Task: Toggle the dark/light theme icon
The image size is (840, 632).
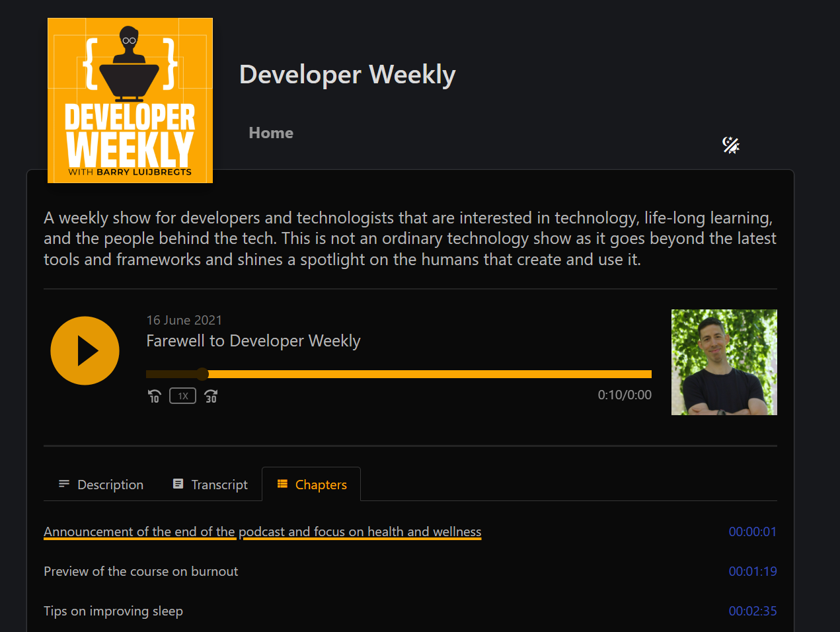Action: pos(730,145)
